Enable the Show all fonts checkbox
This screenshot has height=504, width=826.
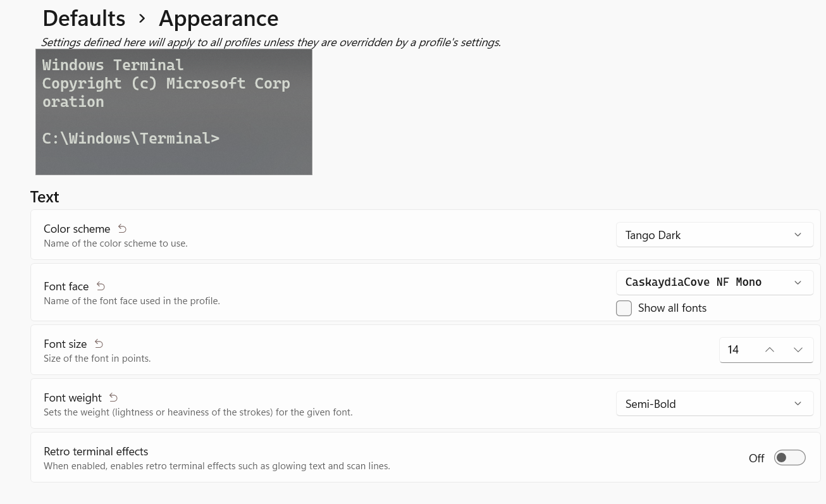(624, 308)
